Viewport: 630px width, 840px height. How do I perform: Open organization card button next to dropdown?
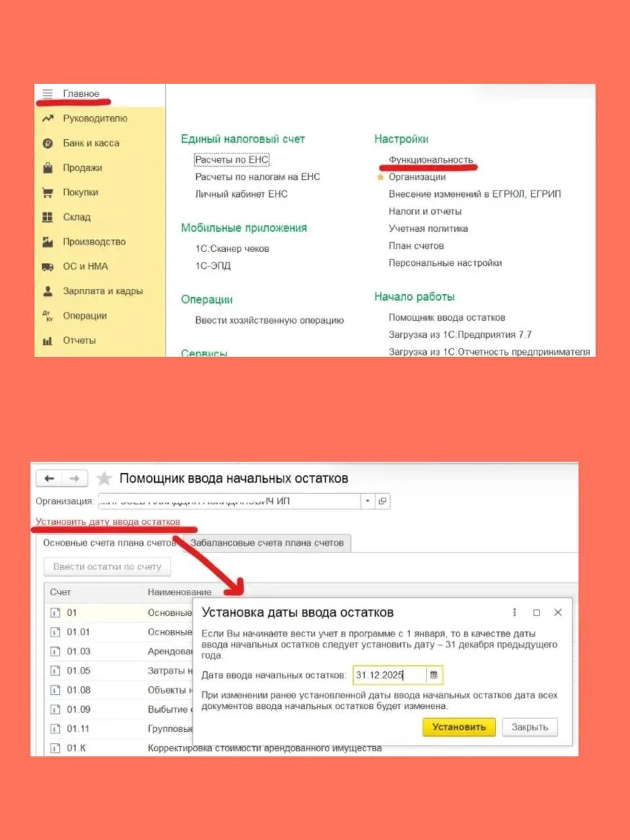click(383, 501)
